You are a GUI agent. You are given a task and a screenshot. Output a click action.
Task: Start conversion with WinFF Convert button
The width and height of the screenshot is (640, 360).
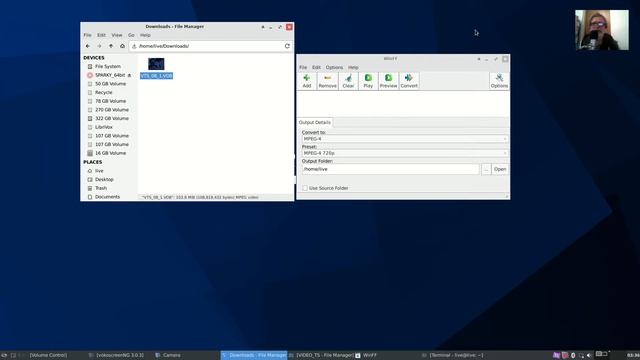409,81
